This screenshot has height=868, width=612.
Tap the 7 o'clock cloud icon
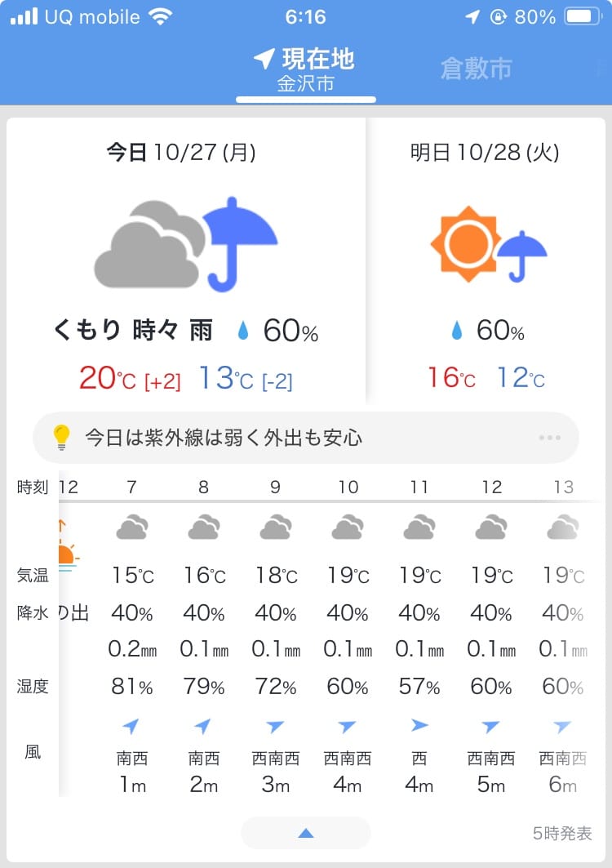pyautogui.click(x=131, y=527)
